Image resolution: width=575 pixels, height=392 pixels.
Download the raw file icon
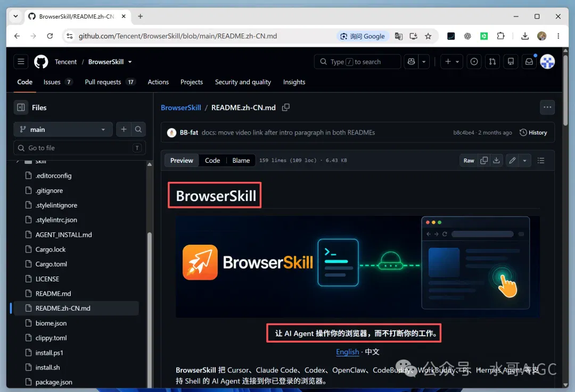(x=496, y=161)
